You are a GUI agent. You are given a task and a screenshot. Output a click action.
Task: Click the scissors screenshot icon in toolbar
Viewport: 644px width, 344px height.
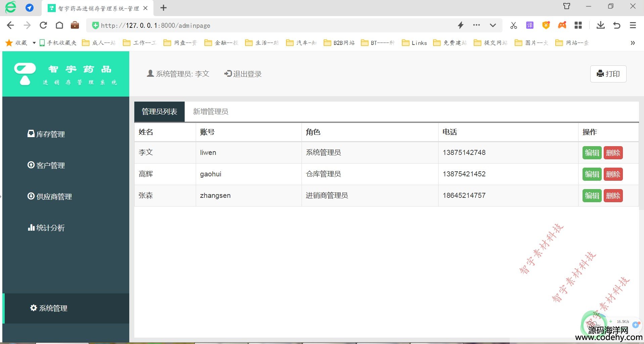tap(513, 25)
